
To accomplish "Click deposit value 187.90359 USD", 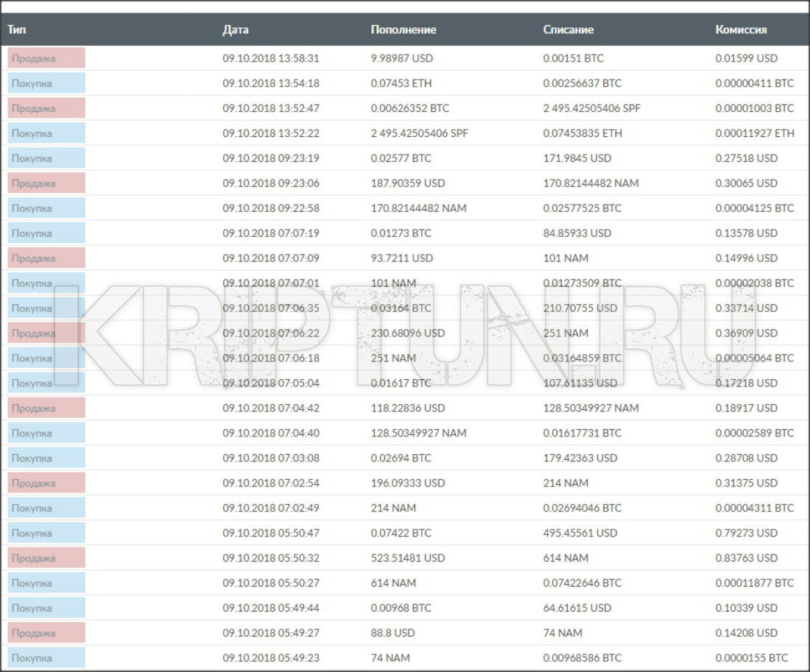I will (x=408, y=183).
